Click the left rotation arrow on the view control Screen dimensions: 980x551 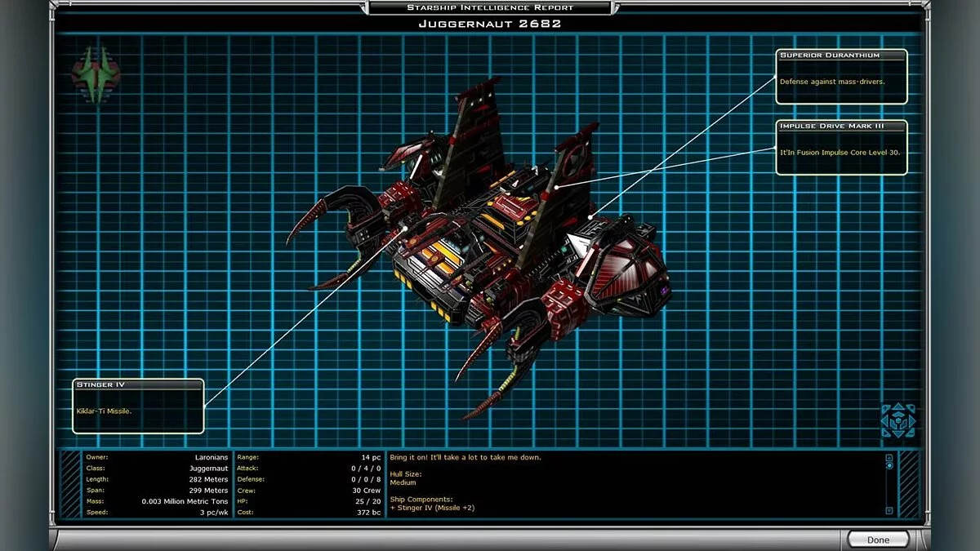click(884, 420)
